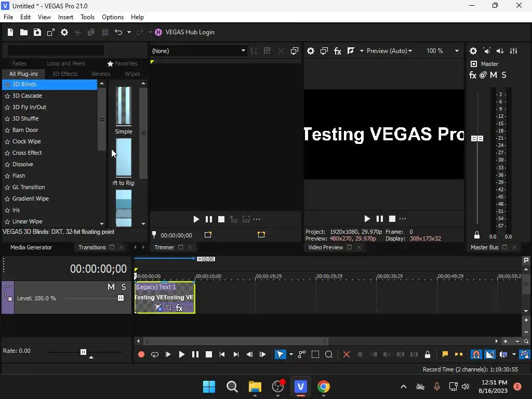Image resolution: width=532 pixels, height=399 pixels.
Task: Mute the video track with M
Action: tap(111, 287)
